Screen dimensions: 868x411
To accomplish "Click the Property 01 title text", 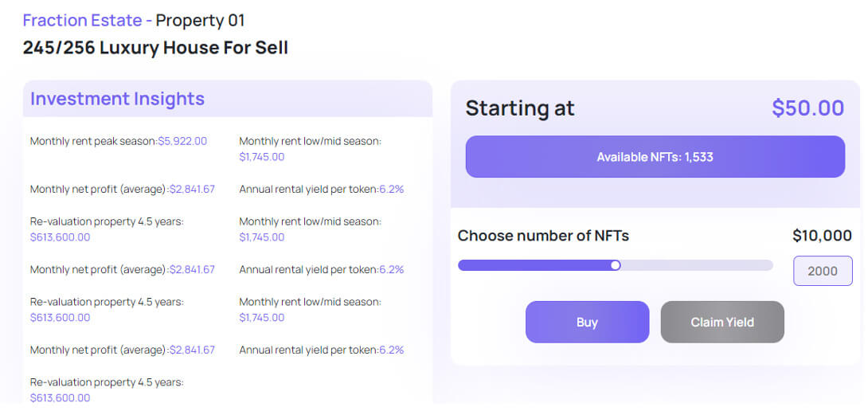I will tap(200, 20).
